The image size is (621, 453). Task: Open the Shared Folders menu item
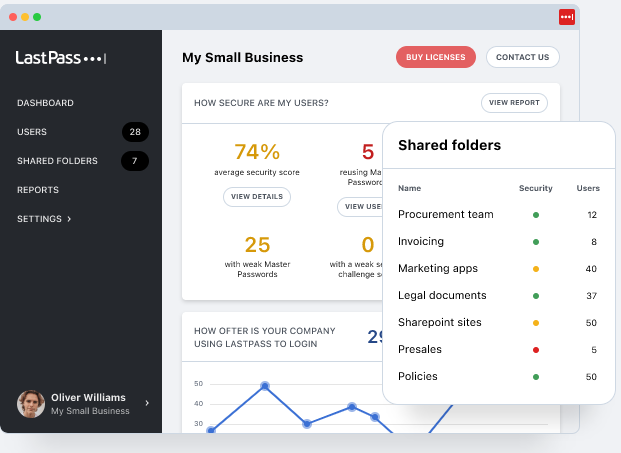[57, 161]
